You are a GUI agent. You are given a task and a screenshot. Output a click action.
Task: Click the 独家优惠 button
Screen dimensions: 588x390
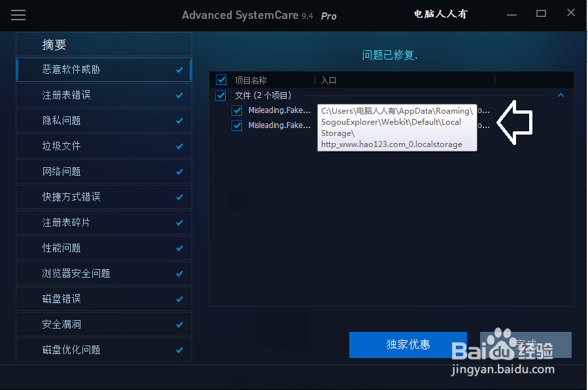[x=408, y=345]
